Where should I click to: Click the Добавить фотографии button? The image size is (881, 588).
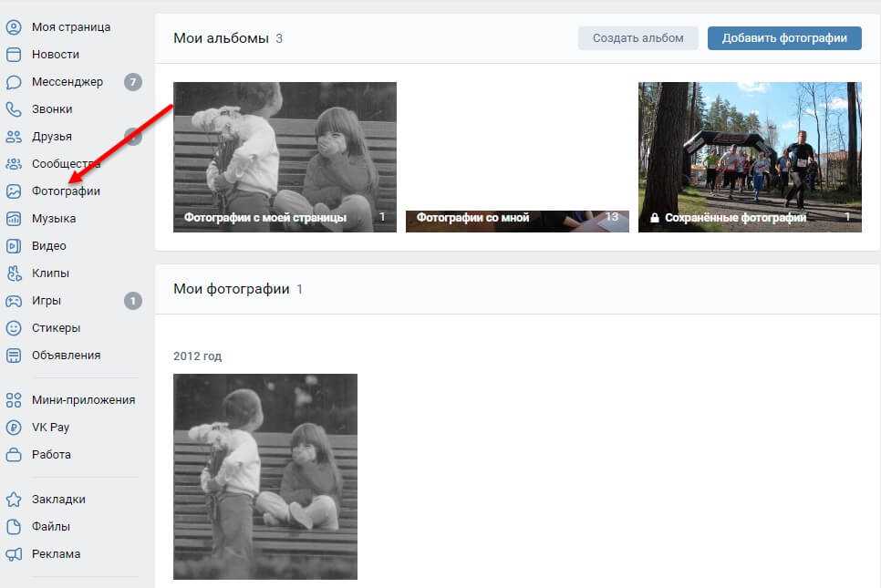(x=784, y=38)
